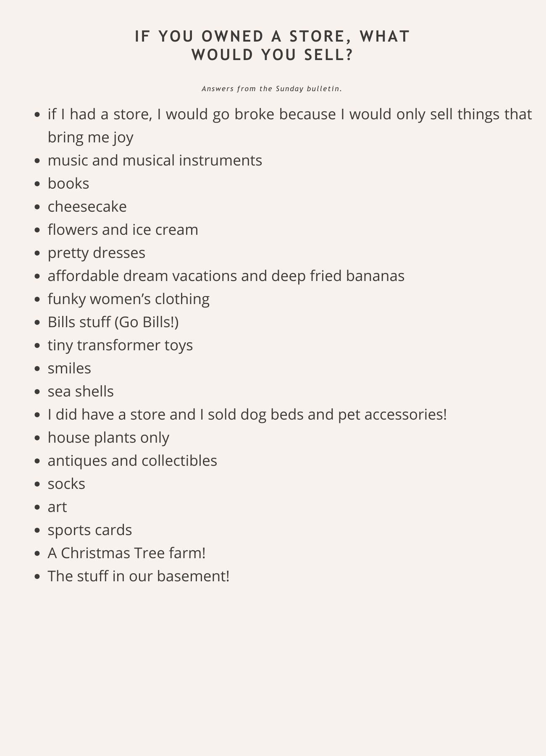Select the "sports cards" line
This screenshot has height=756, width=546.
[89, 530]
